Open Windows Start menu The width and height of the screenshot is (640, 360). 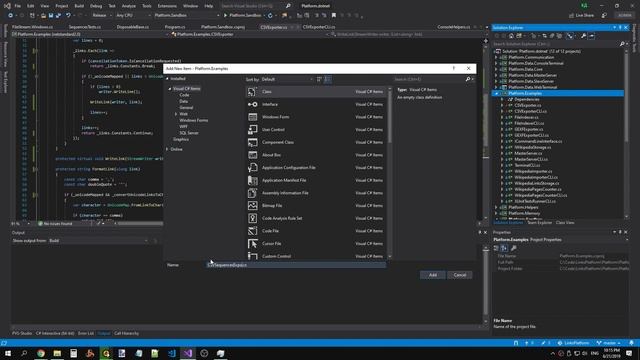8,353
